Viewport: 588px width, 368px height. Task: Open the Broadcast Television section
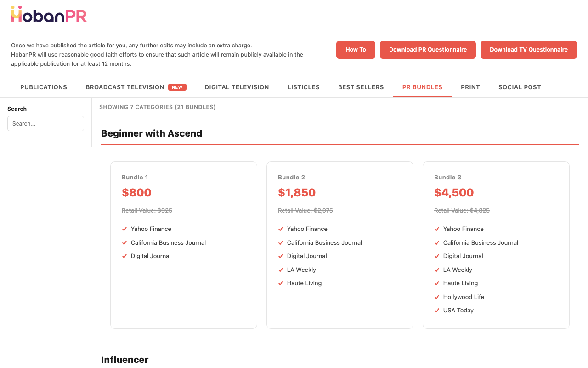tap(124, 87)
